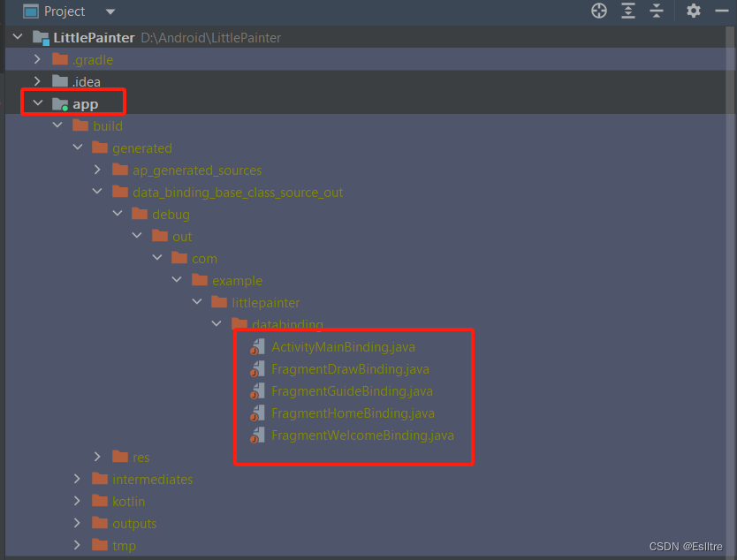Click the res folder icon
Screen dimensions: 737x560
coord(119,457)
